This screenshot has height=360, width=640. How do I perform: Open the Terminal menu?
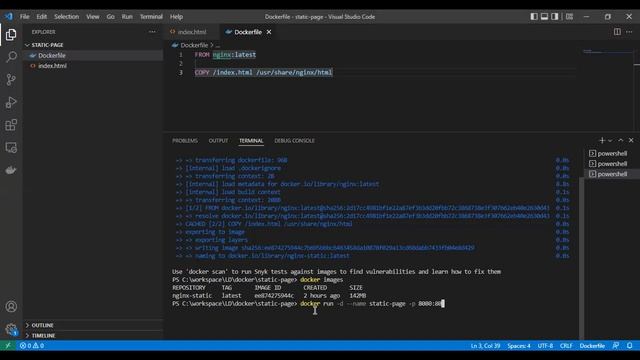click(151, 17)
